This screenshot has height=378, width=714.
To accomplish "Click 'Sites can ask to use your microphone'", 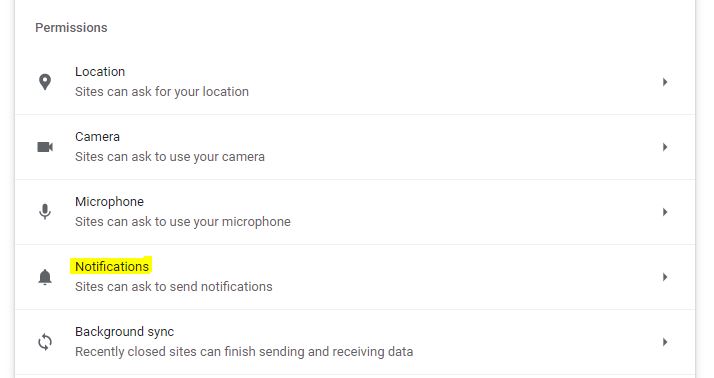I will [183, 222].
